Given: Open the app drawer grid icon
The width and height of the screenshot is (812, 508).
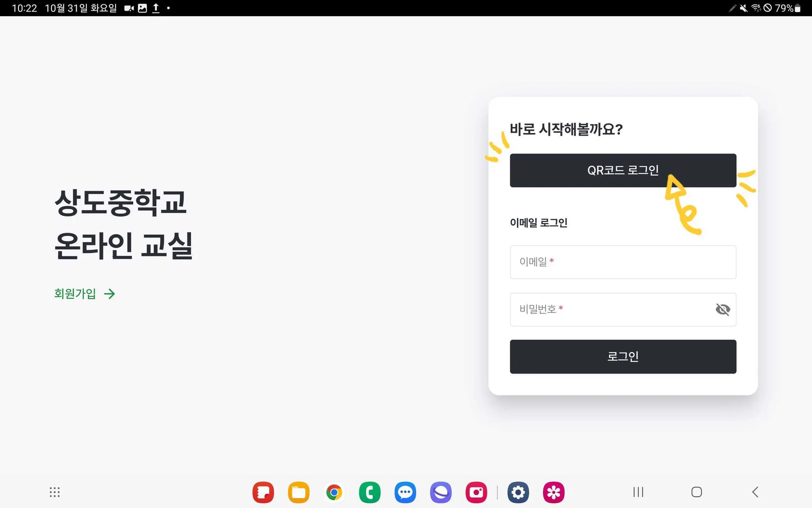Looking at the screenshot, I should pyautogui.click(x=55, y=492).
